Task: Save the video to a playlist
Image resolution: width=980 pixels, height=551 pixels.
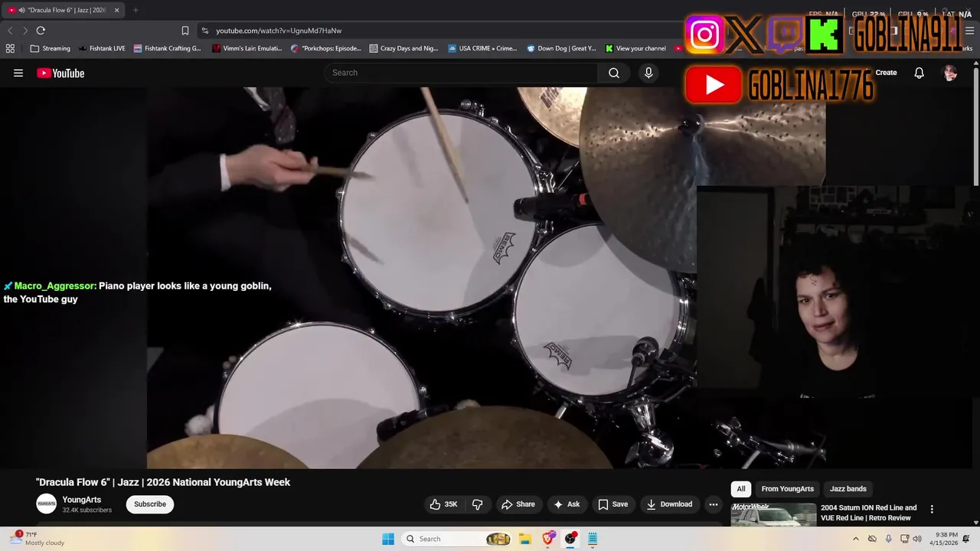Action: click(613, 504)
